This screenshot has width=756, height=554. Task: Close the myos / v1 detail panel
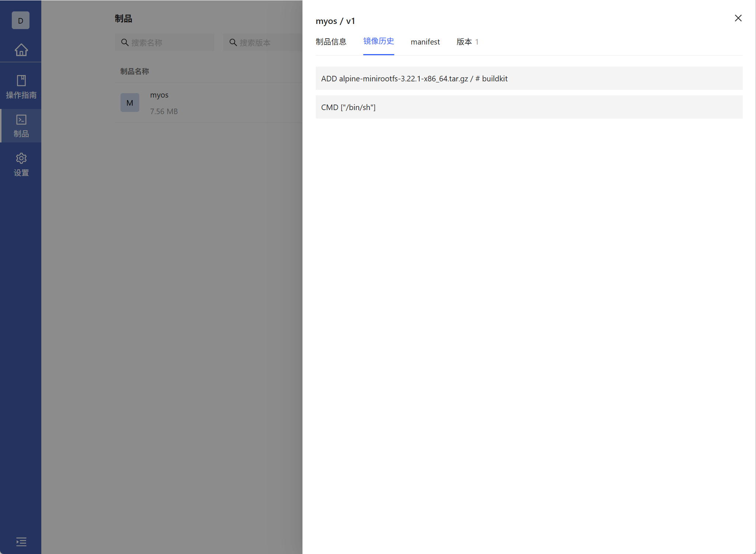(x=738, y=18)
